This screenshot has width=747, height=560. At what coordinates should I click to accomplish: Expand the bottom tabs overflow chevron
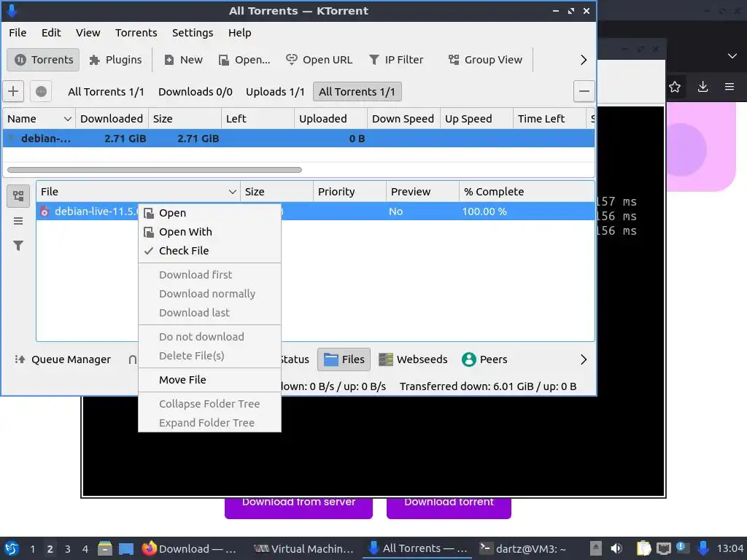584,359
